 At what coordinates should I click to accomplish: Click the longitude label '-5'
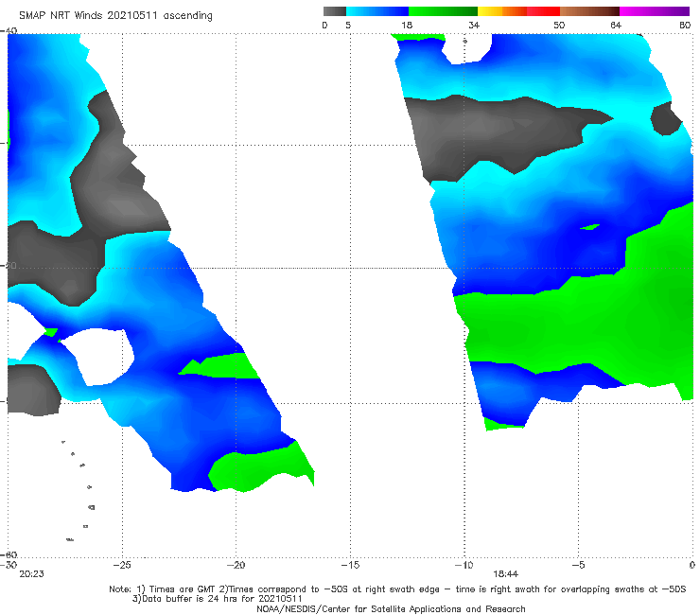tap(578, 565)
